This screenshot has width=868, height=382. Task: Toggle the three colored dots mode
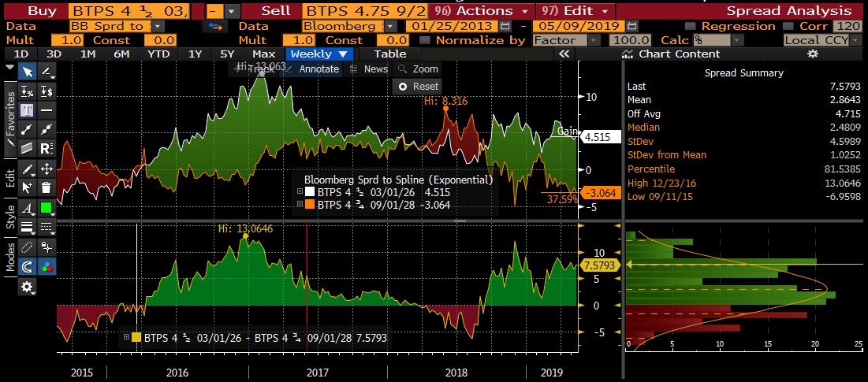47,266
